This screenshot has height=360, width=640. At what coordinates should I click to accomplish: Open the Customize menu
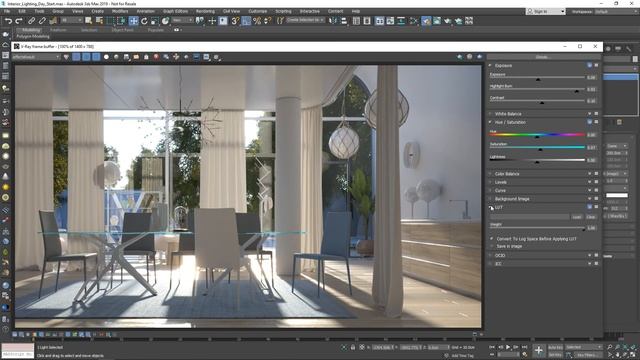click(x=258, y=11)
